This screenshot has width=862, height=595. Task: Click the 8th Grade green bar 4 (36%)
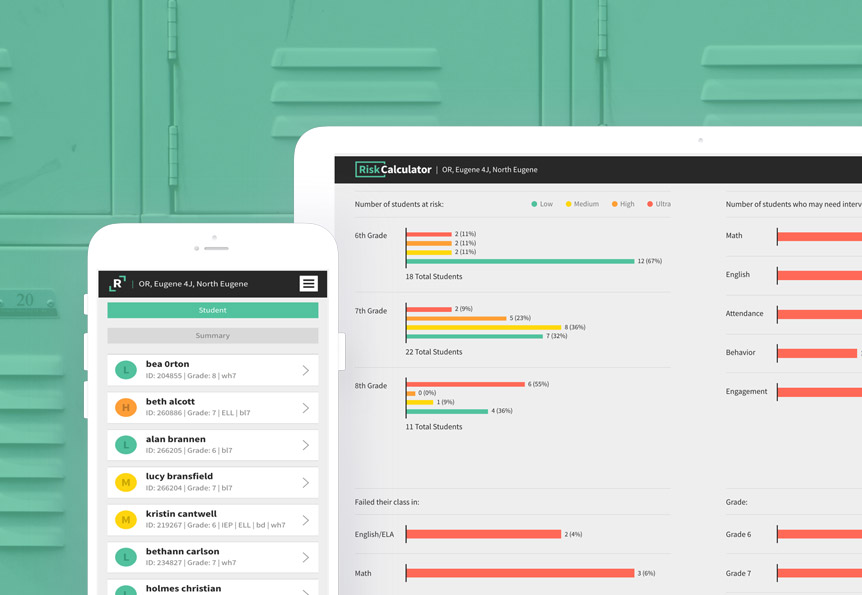tap(447, 411)
